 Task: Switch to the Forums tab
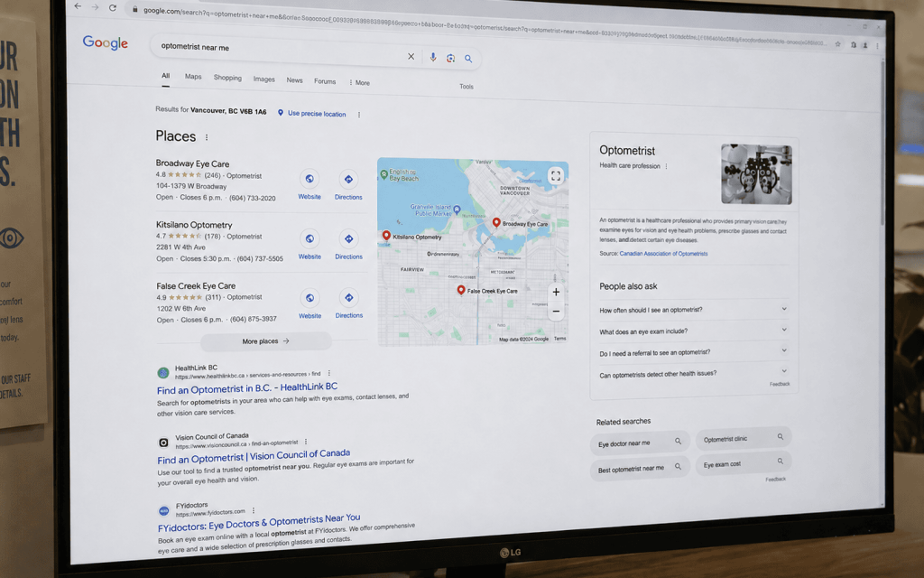325,81
